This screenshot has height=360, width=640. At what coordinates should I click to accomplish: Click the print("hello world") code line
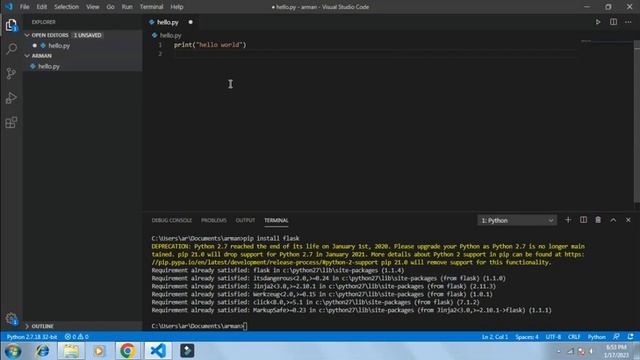pos(210,45)
